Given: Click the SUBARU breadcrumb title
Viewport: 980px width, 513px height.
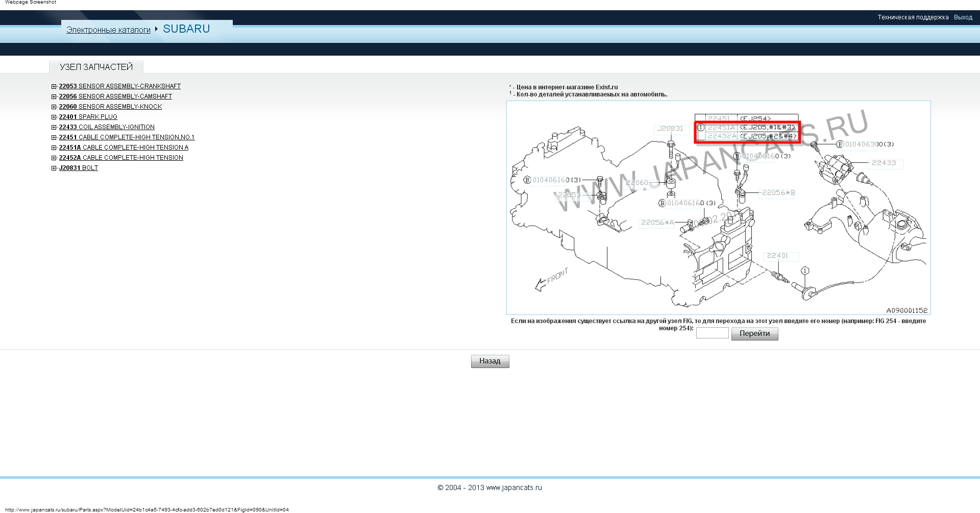Looking at the screenshot, I should (x=186, y=29).
